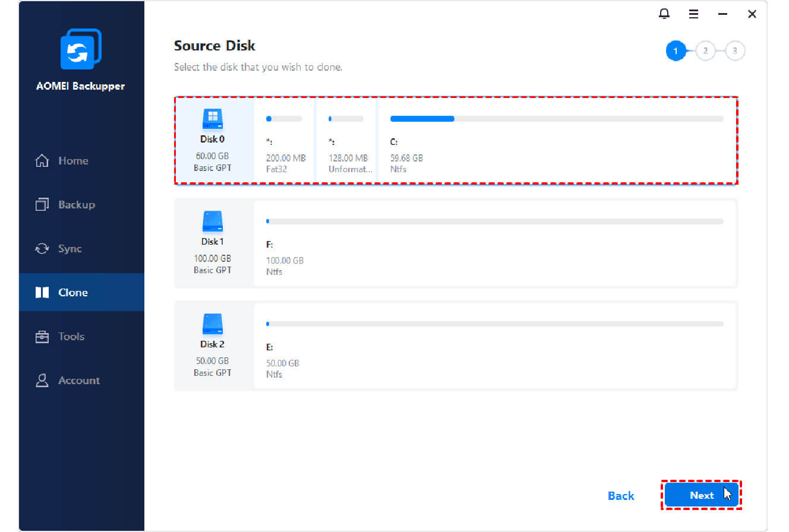Select the E: 50.00 GB partition
The height and width of the screenshot is (532, 789).
(x=495, y=347)
